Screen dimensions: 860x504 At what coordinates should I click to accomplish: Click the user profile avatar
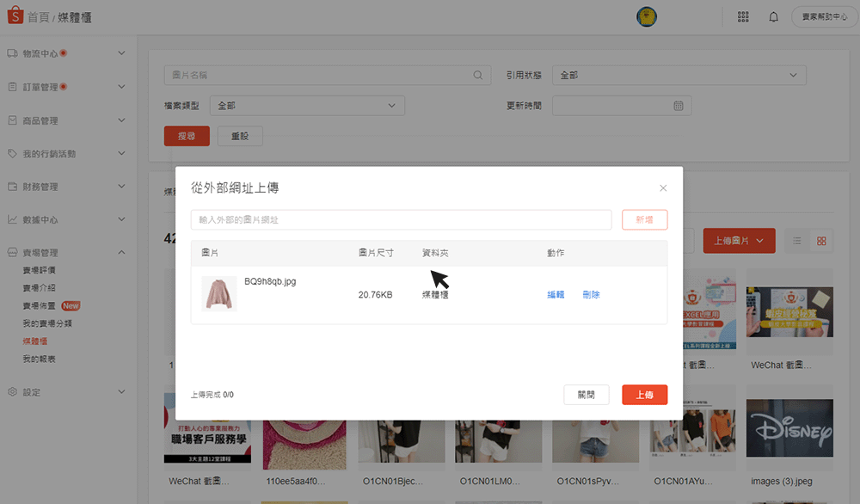[x=647, y=17]
